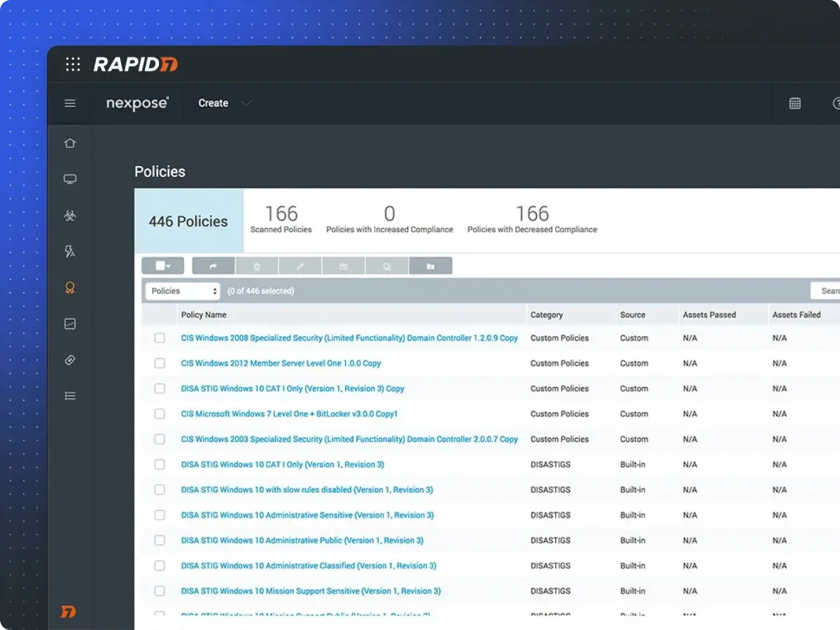Open the calendar icon in the top bar
The height and width of the screenshot is (630, 840).
[x=794, y=103]
